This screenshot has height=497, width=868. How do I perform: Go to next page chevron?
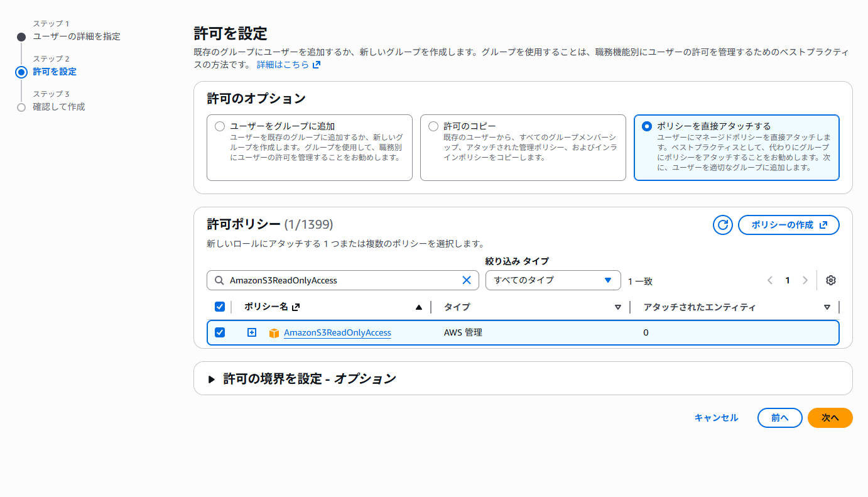805,280
